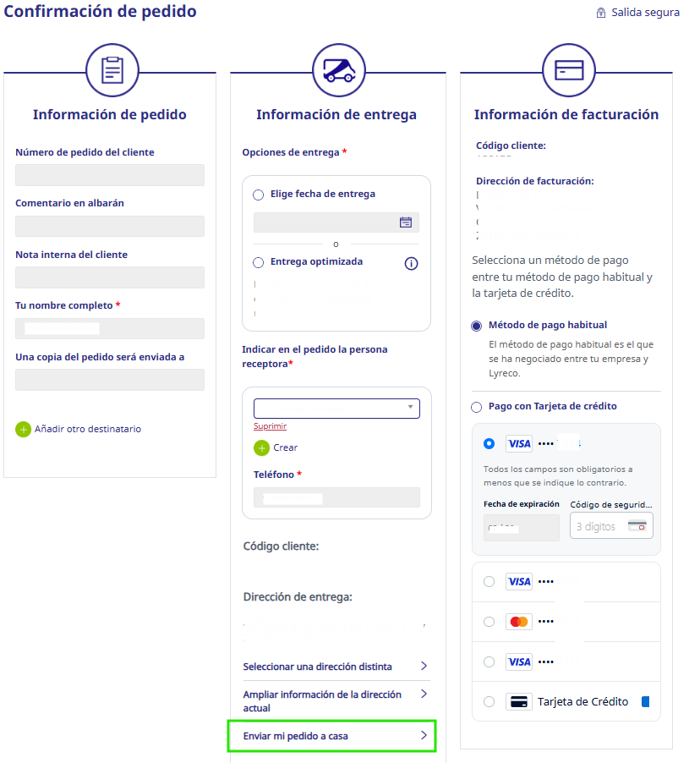Click the Comentario en albarán field

tap(110, 226)
